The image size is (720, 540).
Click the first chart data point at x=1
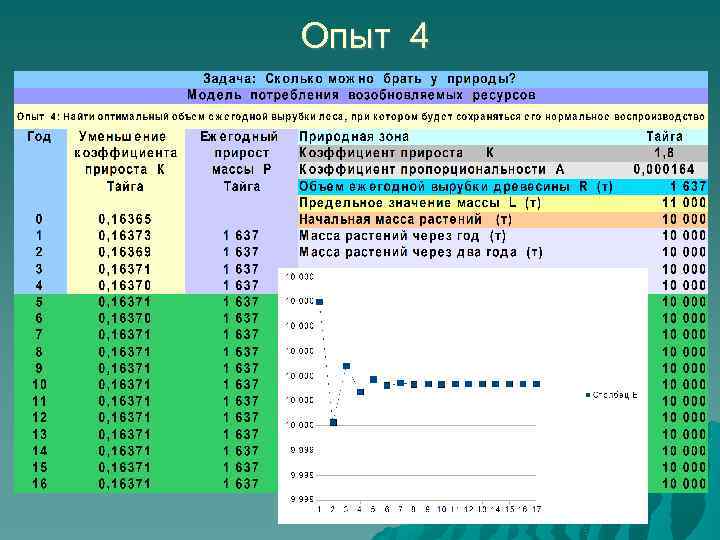pyautogui.click(x=320, y=302)
